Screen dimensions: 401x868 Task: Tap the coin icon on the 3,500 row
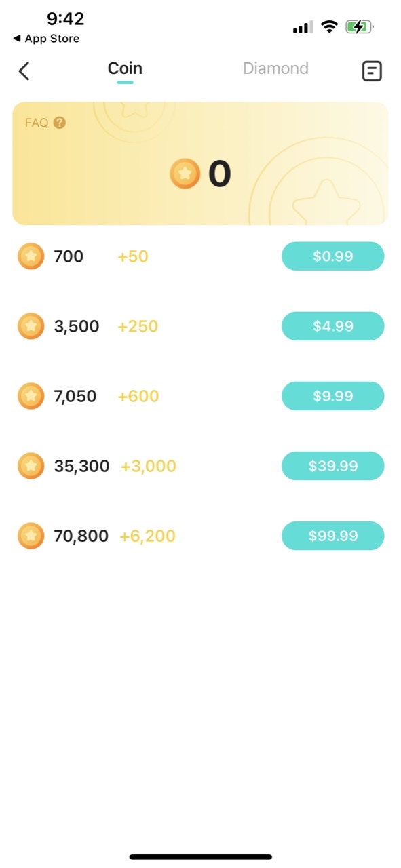pos(31,326)
